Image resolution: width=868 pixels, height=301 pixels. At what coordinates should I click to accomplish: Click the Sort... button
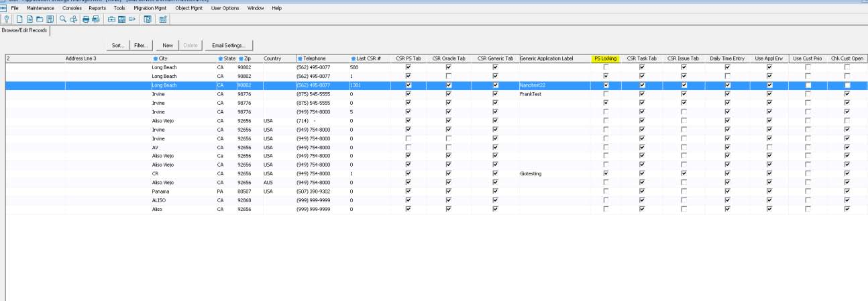(x=119, y=45)
